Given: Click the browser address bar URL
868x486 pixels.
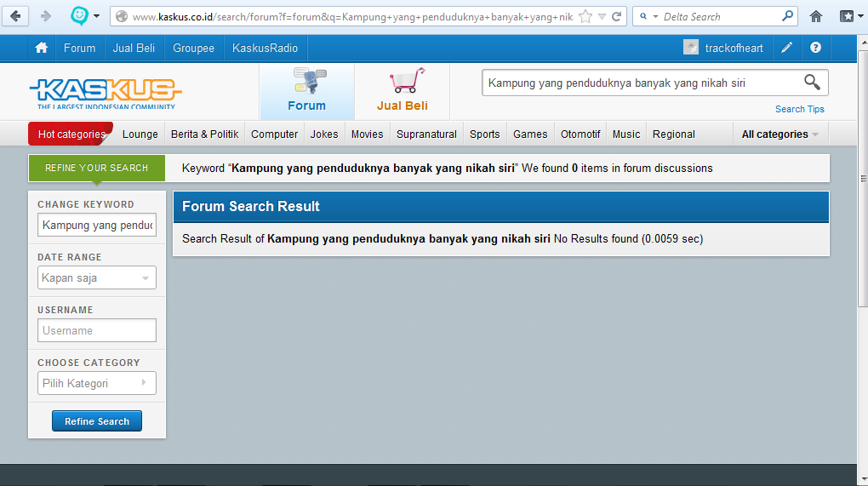Looking at the screenshot, I should [x=352, y=17].
